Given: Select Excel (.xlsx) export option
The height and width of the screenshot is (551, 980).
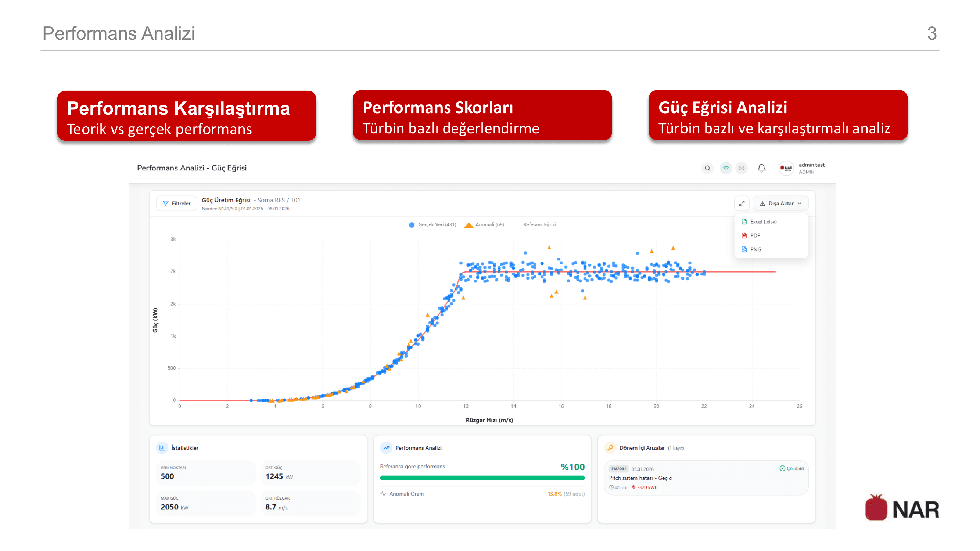Looking at the screenshot, I should click(x=763, y=222).
